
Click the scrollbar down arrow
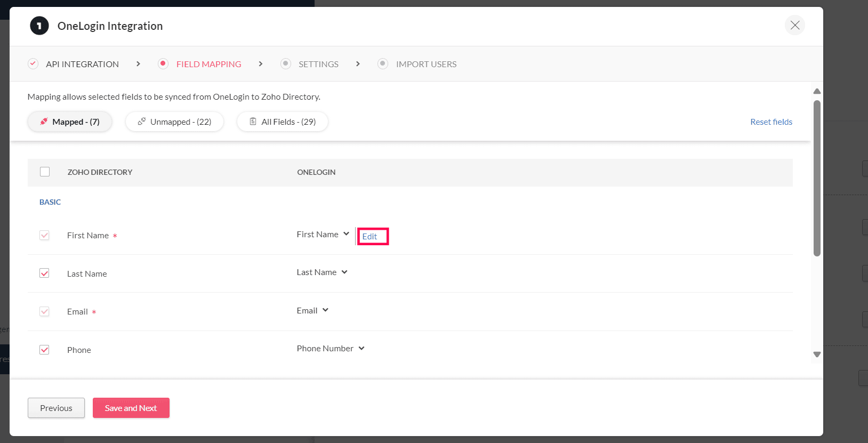(x=817, y=355)
